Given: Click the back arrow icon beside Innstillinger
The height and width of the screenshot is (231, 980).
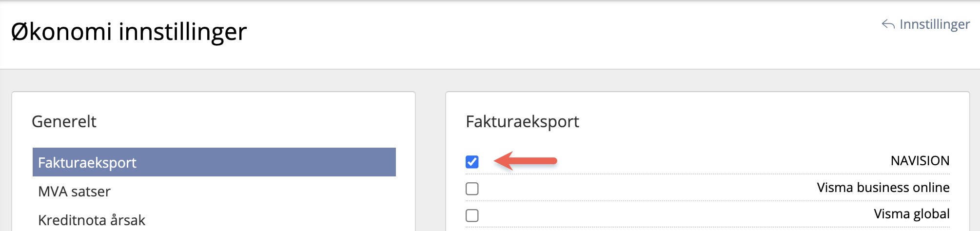Looking at the screenshot, I should point(888,24).
